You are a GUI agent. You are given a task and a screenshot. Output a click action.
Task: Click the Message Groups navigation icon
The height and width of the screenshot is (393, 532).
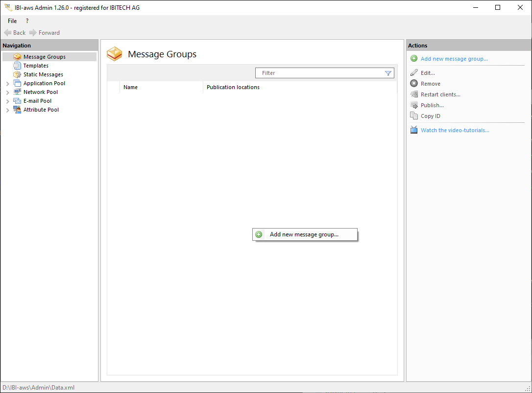[x=17, y=57]
